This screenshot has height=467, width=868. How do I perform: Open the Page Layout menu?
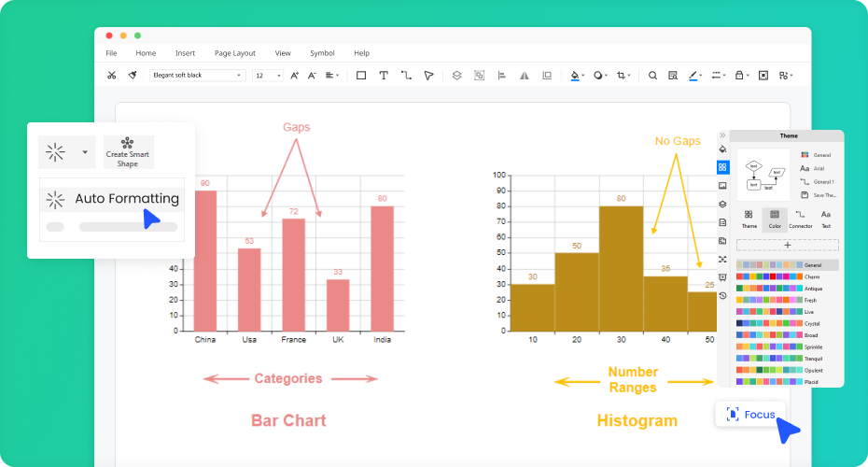click(x=234, y=53)
